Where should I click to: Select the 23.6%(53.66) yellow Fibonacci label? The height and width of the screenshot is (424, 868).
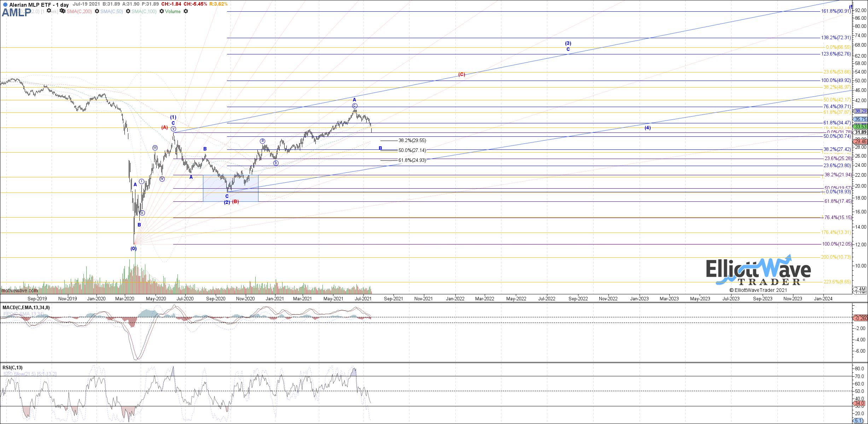click(837, 72)
